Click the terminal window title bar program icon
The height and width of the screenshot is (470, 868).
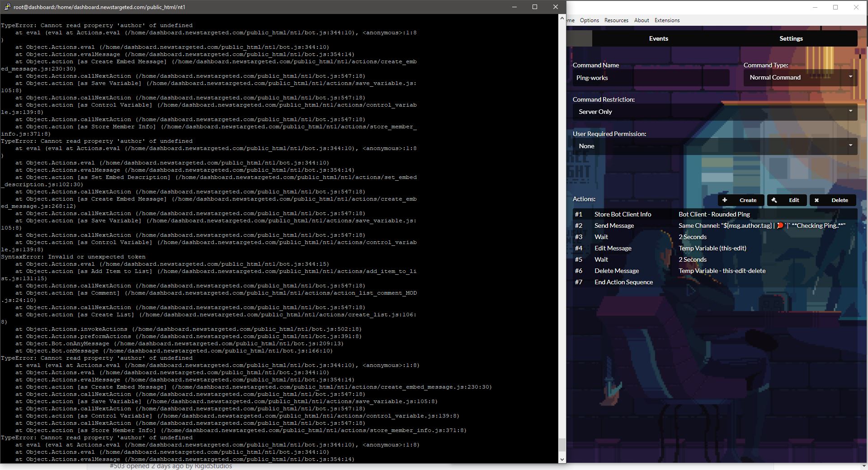pyautogui.click(x=7, y=7)
